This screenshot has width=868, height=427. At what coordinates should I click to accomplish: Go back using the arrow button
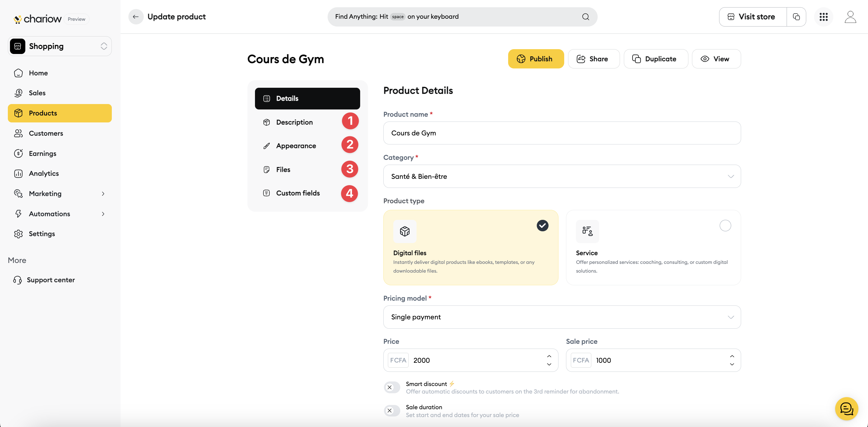136,17
